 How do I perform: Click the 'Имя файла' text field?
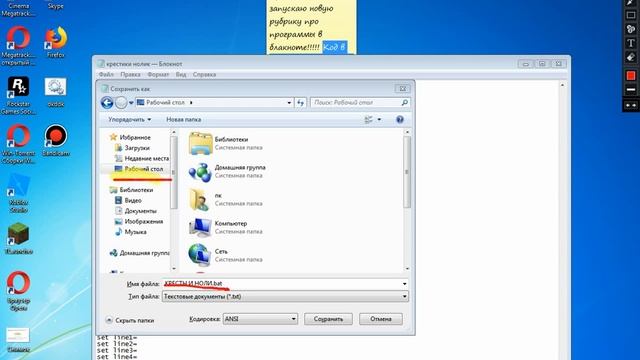(x=285, y=283)
